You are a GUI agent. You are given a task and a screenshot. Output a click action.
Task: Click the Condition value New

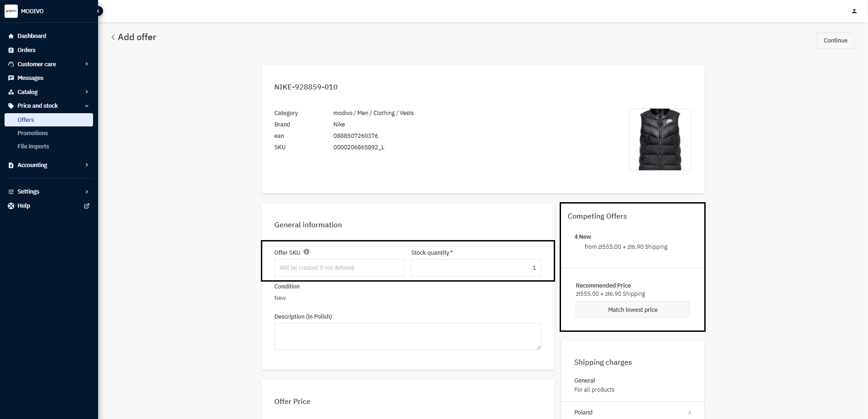coord(280,298)
